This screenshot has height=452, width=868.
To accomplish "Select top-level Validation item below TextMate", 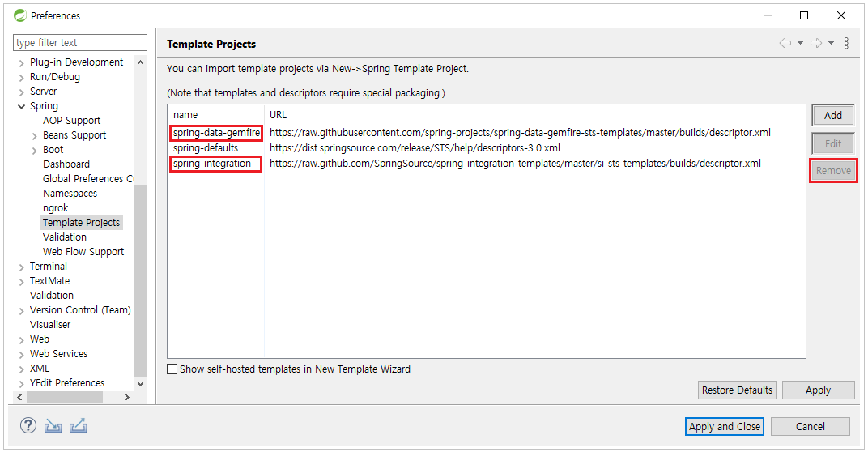I will [x=52, y=295].
